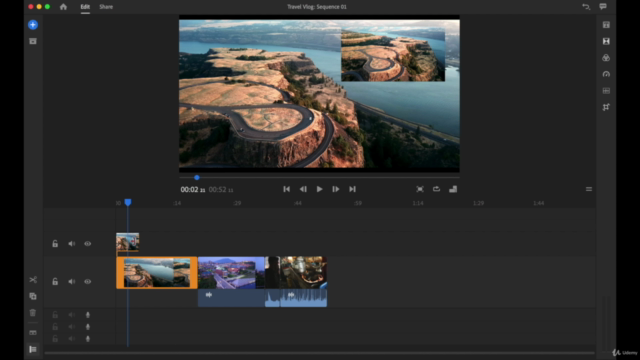
Task: Open aspect ratio options below the monitor
Action: point(453,189)
